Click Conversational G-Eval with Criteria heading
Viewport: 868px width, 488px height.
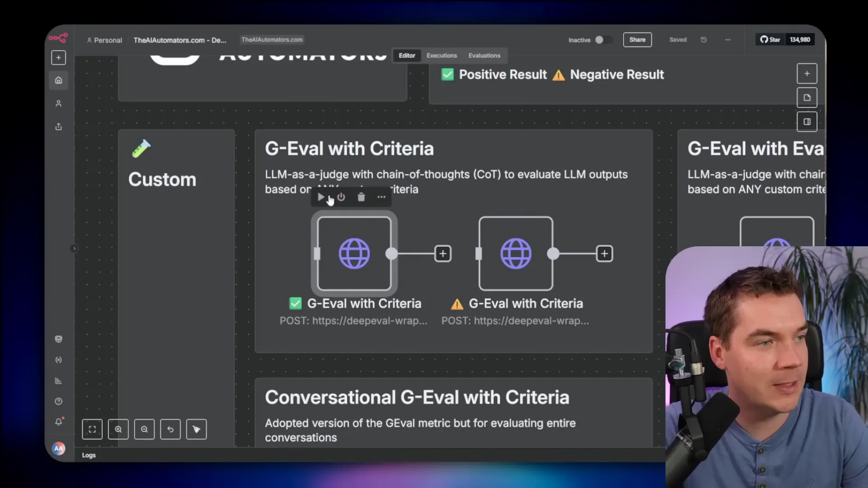(417, 398)
